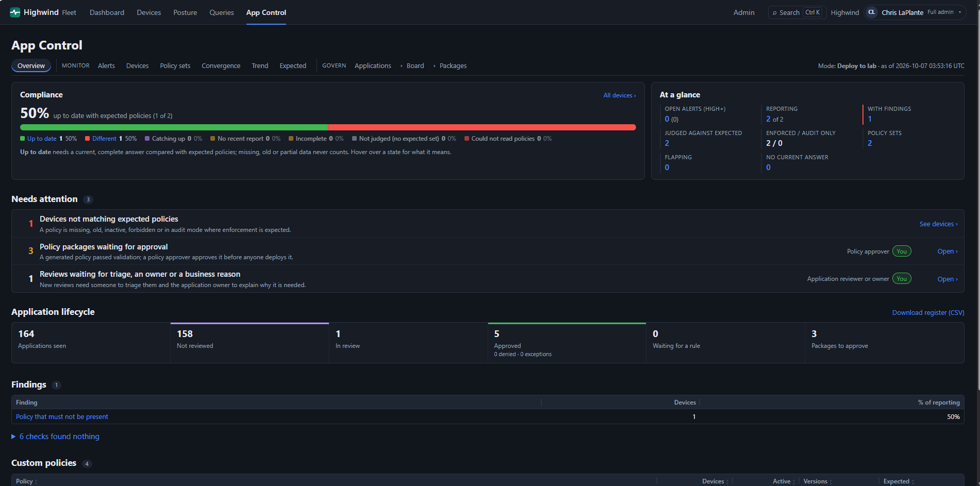Click the red Different legend swatch
This screenshot has width=980, height=486.
(x=88, y=139)
